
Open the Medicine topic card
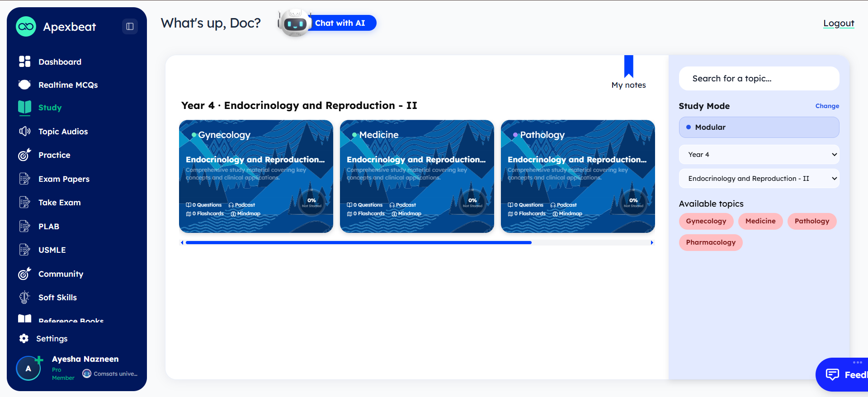click(417, 176)
